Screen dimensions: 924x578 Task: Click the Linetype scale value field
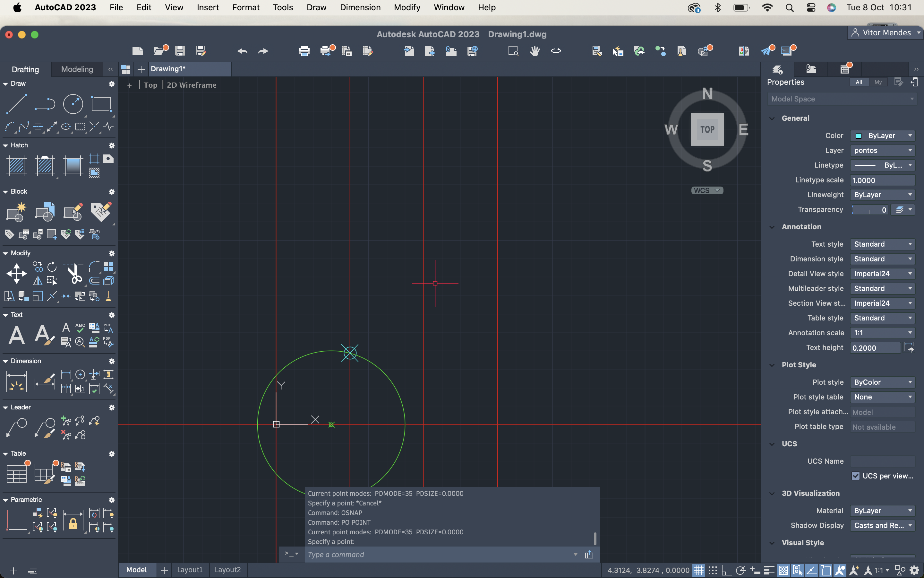point(882,180)
